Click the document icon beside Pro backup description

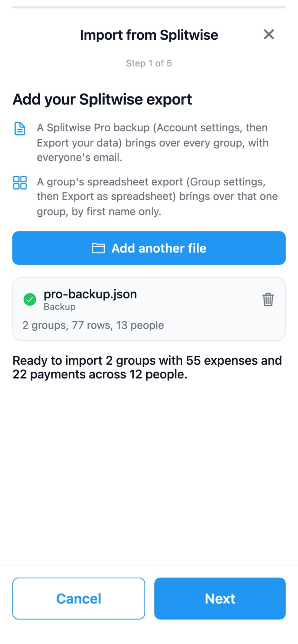[20, 129]
